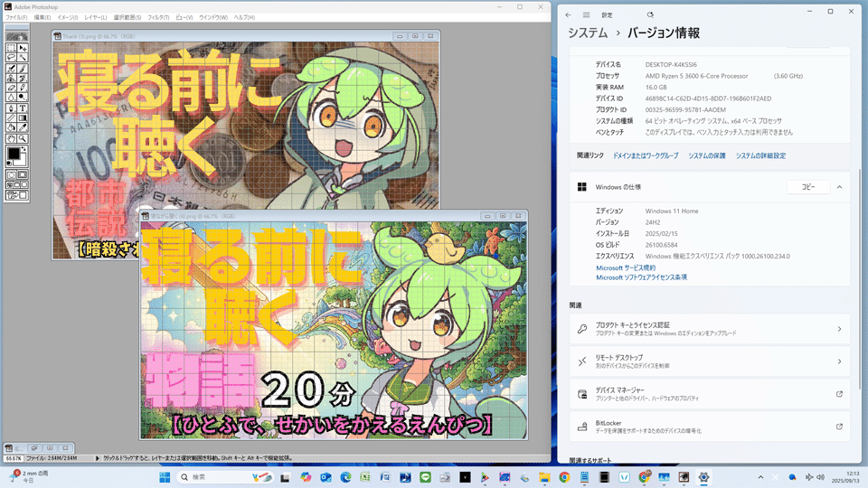Select the Airbrush tool

point(11,69)
